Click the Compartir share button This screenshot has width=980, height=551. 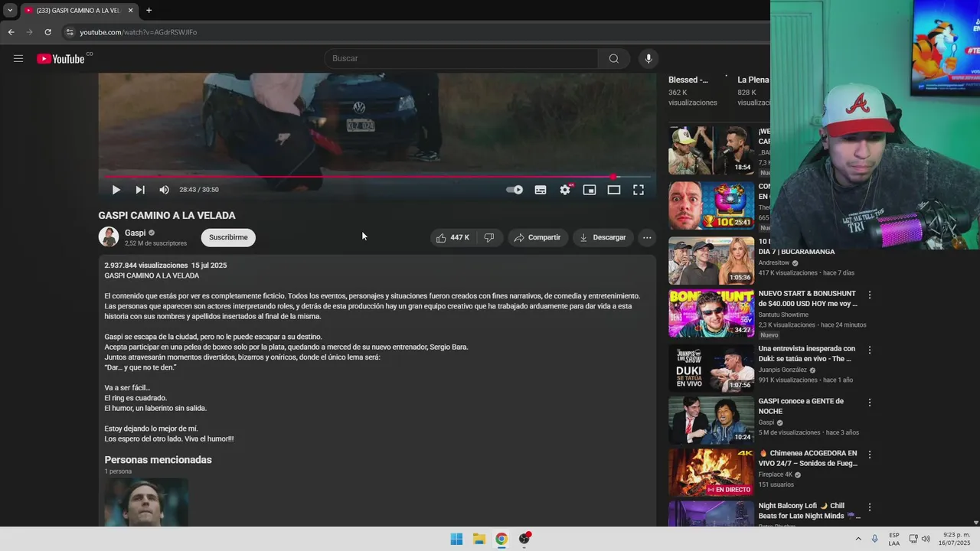[537, 237]
